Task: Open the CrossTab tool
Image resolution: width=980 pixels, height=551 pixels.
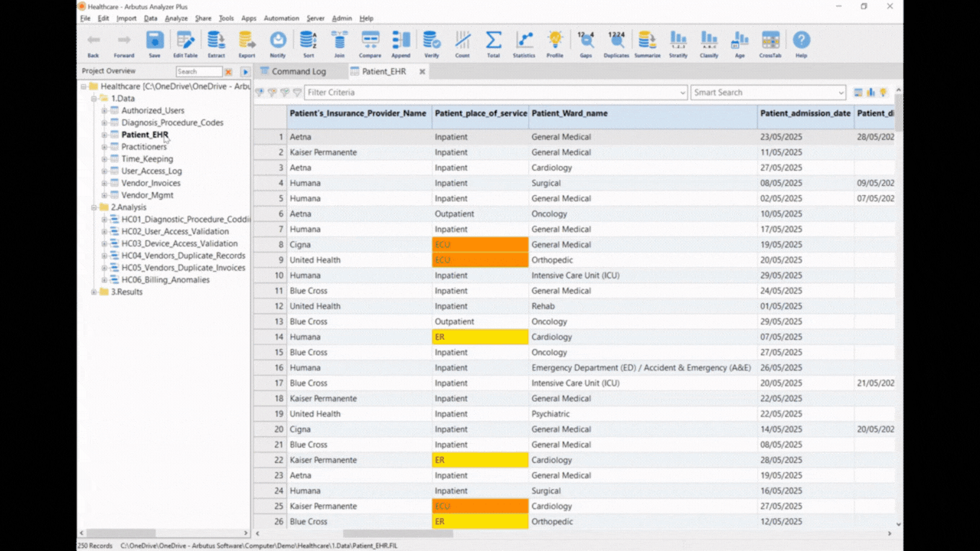Action: point(770,44)
